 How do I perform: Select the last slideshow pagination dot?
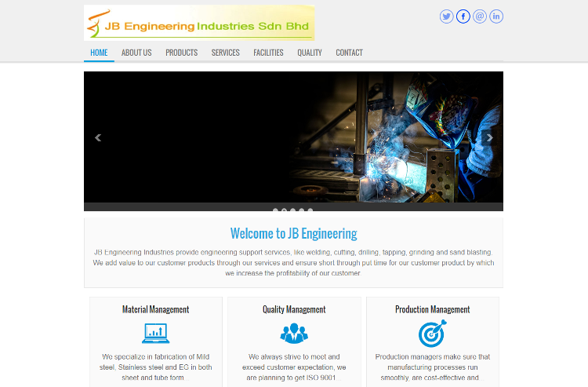point(310,210)
